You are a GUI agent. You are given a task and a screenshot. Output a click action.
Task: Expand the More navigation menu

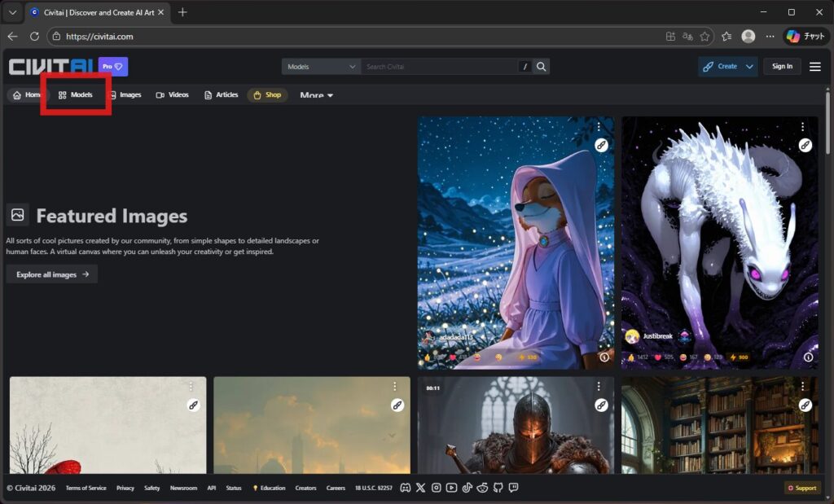(316, 95)
